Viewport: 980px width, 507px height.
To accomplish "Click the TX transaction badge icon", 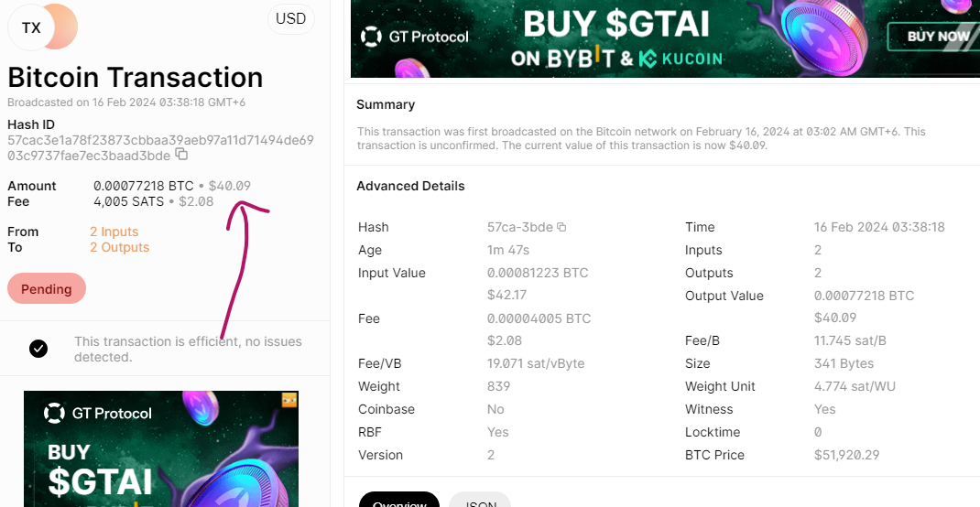I will point(32,27).
